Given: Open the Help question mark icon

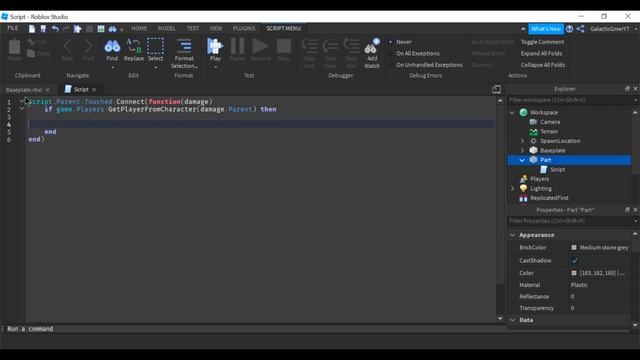Looking at the screenshot, I should click(569, 29).
